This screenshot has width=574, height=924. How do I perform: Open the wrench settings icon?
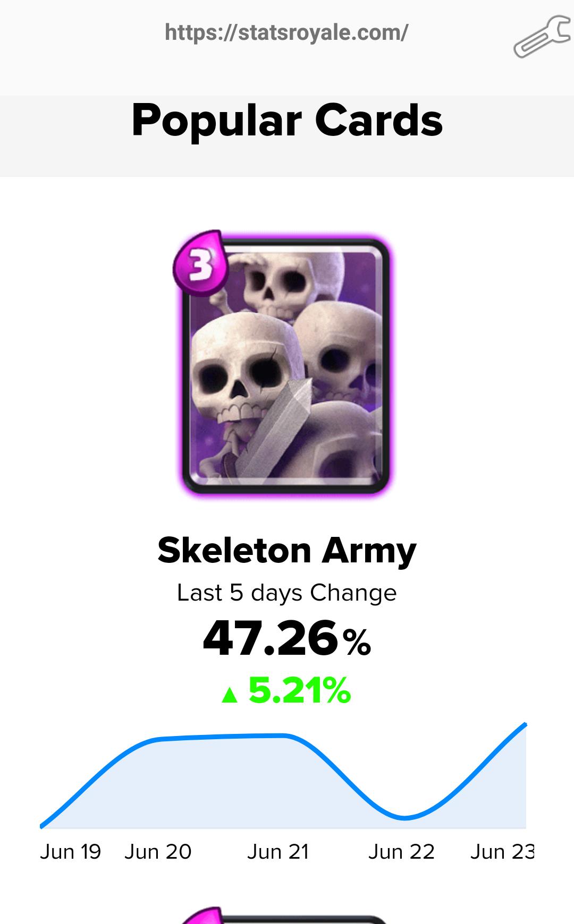pos(542,37)
